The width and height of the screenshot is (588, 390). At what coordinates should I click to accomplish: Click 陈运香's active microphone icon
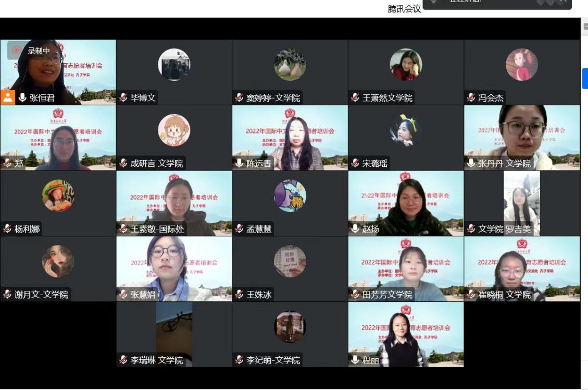(240, 163)
